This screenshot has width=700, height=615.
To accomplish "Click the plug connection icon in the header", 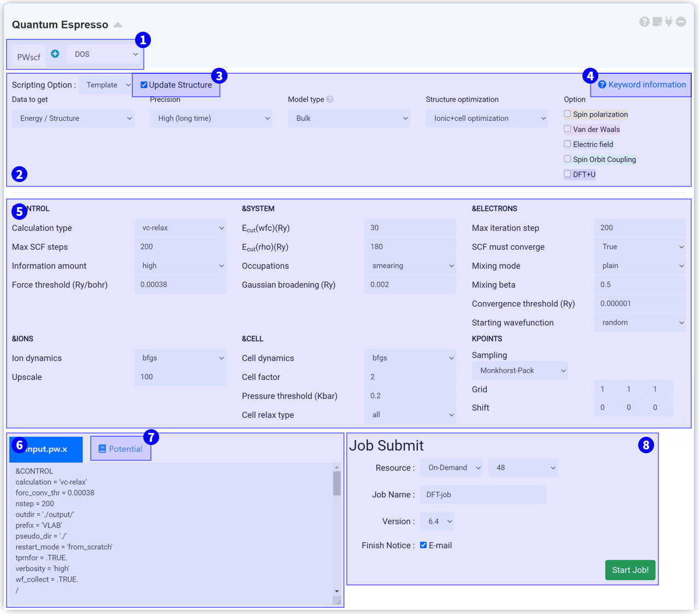I will coord(669,22).
